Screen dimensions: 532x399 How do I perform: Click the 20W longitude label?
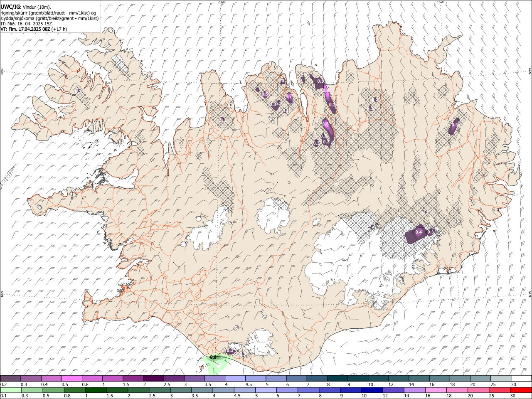221,2
